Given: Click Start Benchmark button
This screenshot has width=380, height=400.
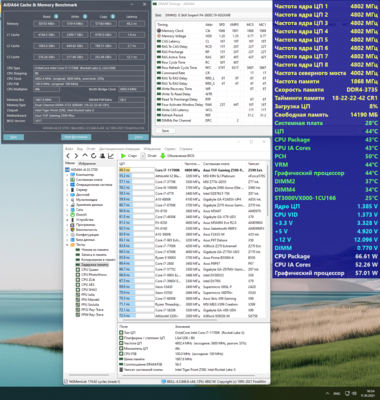Looking at the screenshot, I should [76, 137].
